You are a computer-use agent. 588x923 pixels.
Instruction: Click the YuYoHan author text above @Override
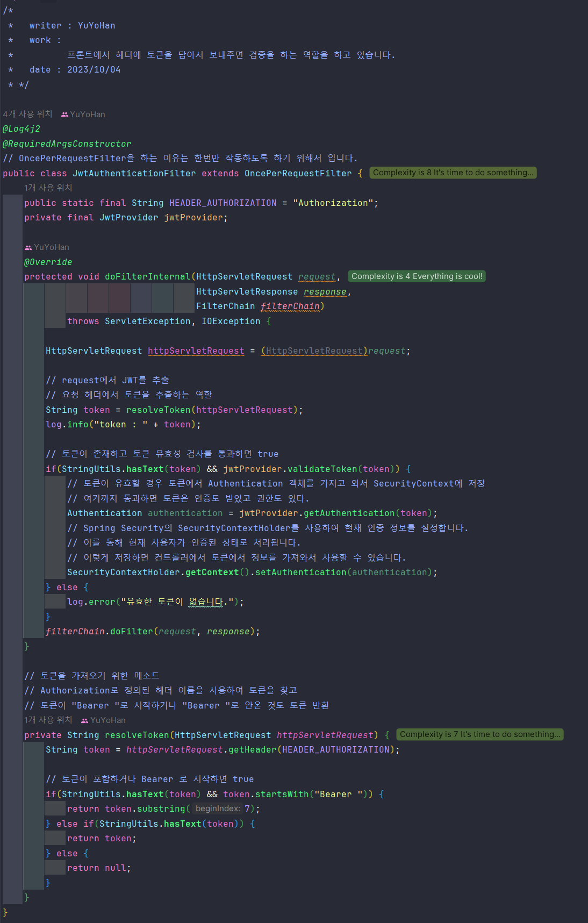[52, 247]
